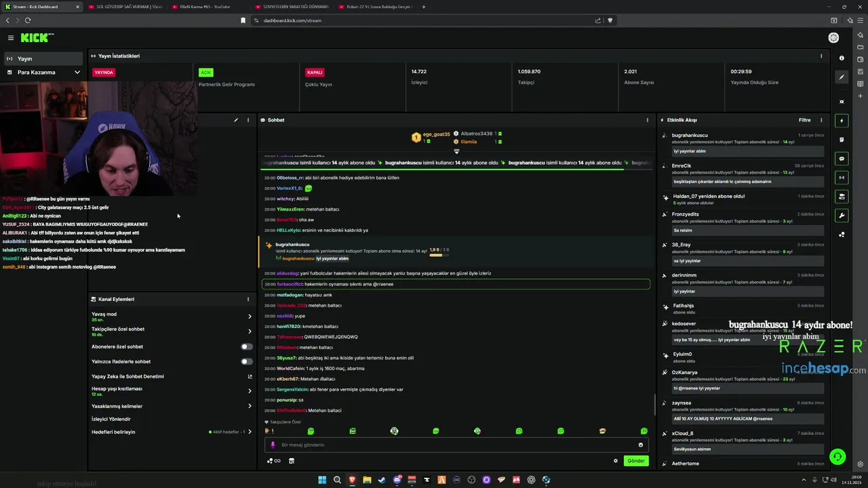Screen dimensions: 868x488
Task: Click the points infinity icon below the chat
Action: (x=274, y=461)
